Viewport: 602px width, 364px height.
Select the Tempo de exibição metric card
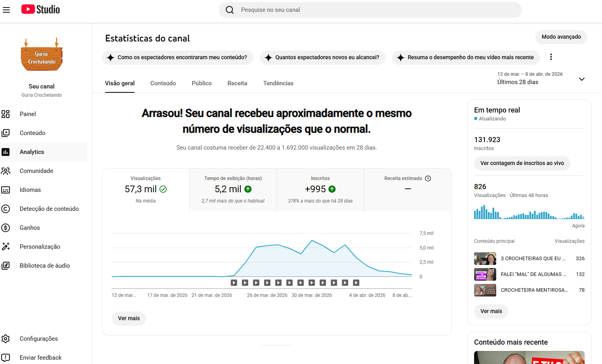[233, 190]
